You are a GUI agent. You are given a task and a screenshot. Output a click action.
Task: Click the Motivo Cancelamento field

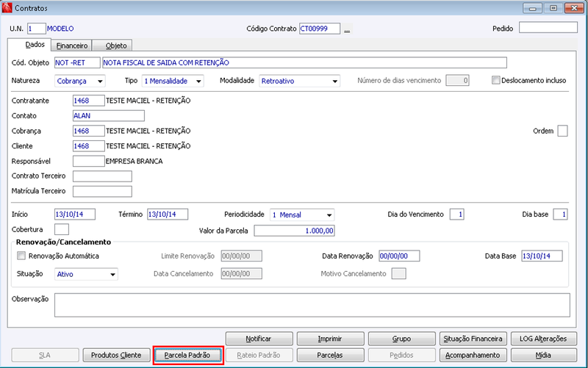tap(398, 273)
